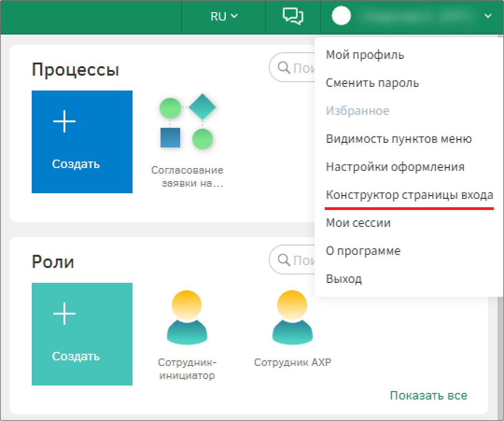The width and height of the screenshot is (504, 421).
Task: Open 'Сотрудник АХР' role icon
Action: (x=292, y=317)
